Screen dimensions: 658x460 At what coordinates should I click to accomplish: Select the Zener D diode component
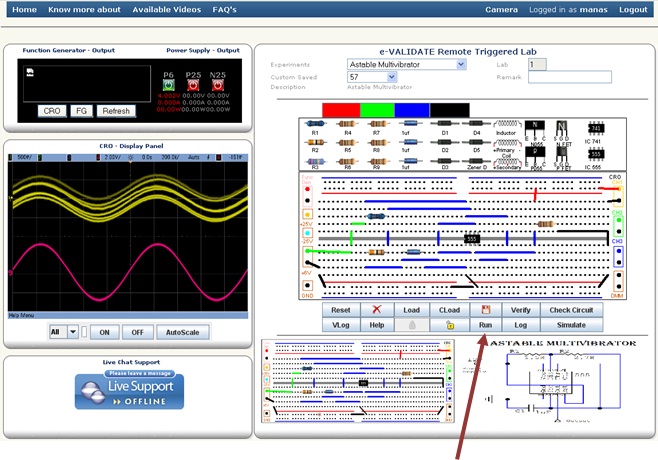pyautogui.click(x=477, y=158)
